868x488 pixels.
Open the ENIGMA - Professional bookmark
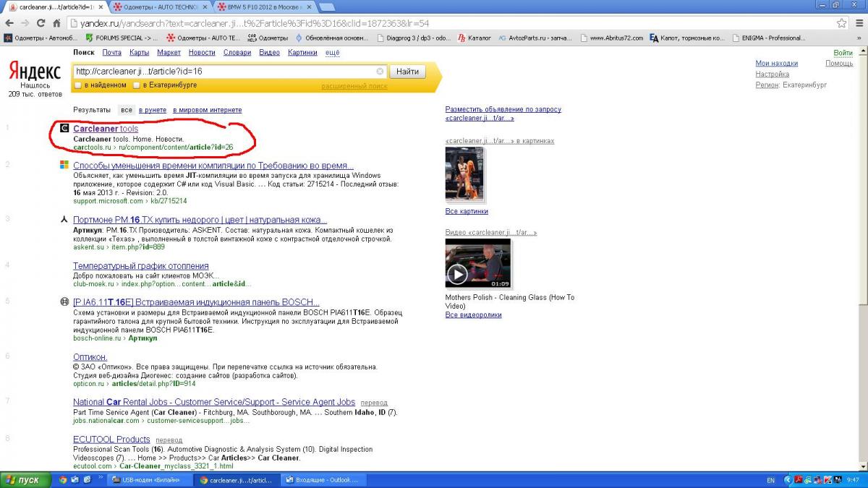[768, 38]
